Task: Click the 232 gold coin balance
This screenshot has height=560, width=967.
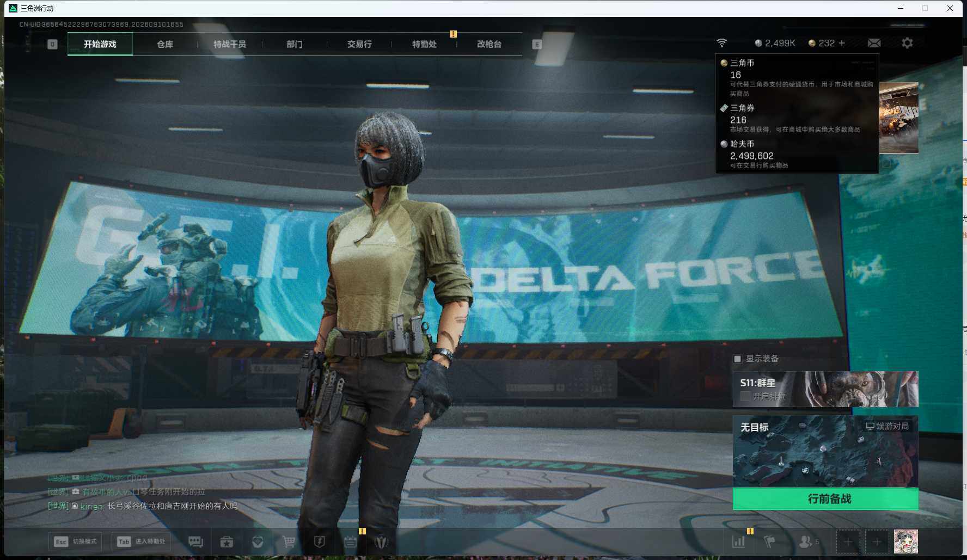Action: [822, 43]
